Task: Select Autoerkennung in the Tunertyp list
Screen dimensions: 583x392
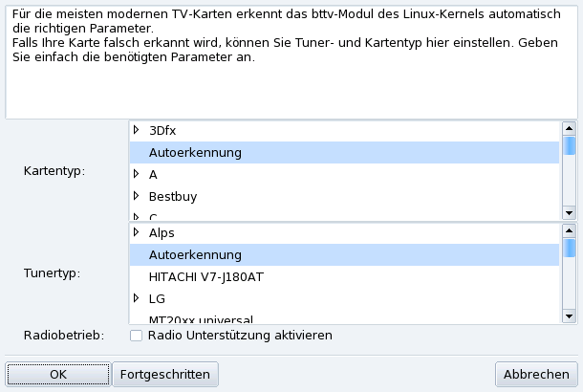Action: pyautogui.click(x=195, y=255)
